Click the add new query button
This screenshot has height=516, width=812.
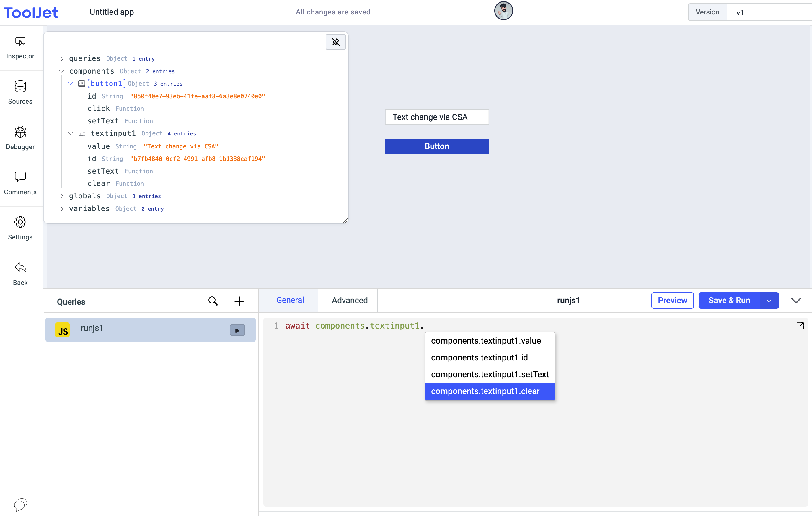click(240, 301)
